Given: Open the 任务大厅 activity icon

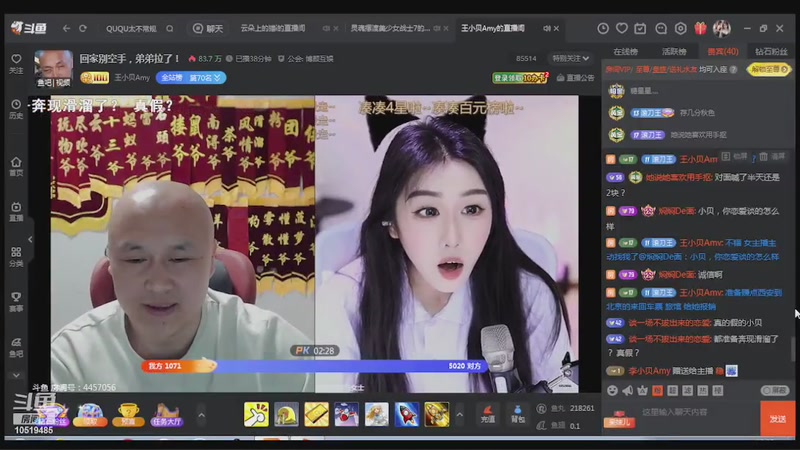Looking at the screenshot, I should (x=166, y=414).
